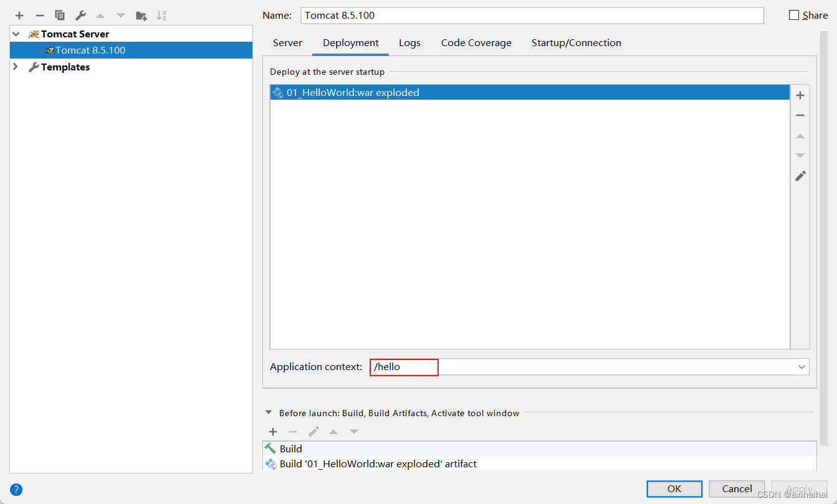Open help with question mark icon

point(16,489)
